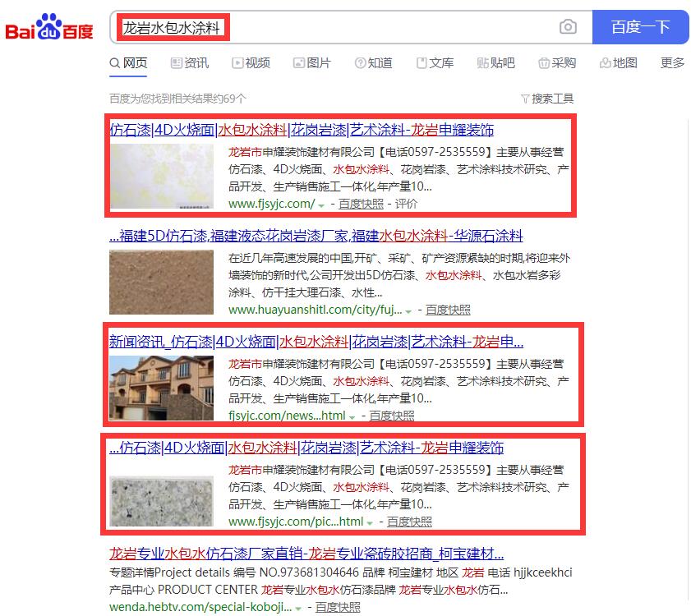Open first result title ending 龙岩申耀装饰
691x616 pixels.
[x=302, y=130]
